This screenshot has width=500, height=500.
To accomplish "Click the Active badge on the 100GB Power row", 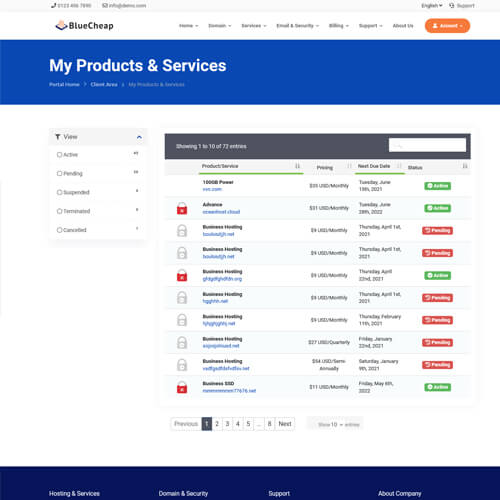I will [438, 186].
